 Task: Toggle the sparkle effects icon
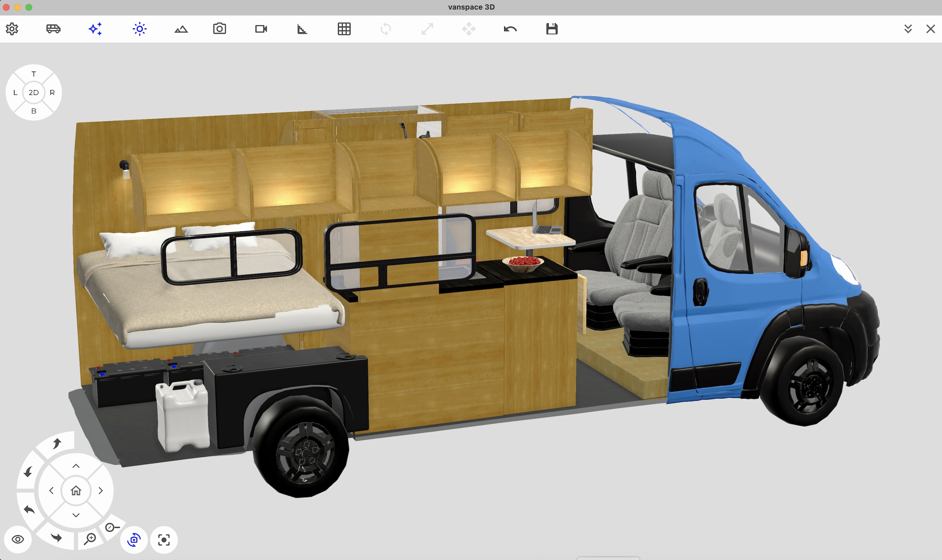pos(95,29)
